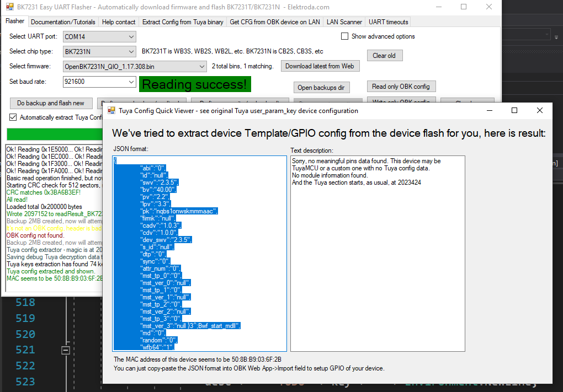Click the Reading success! status label
Screen dimensions: 563x392
pos(195,84)
